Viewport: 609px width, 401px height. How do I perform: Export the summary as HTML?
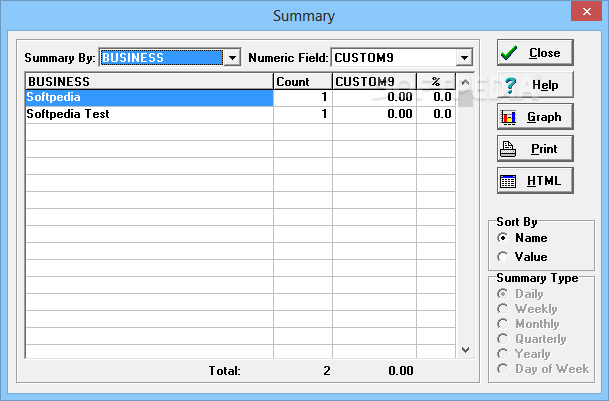click(x=535, y=181)
